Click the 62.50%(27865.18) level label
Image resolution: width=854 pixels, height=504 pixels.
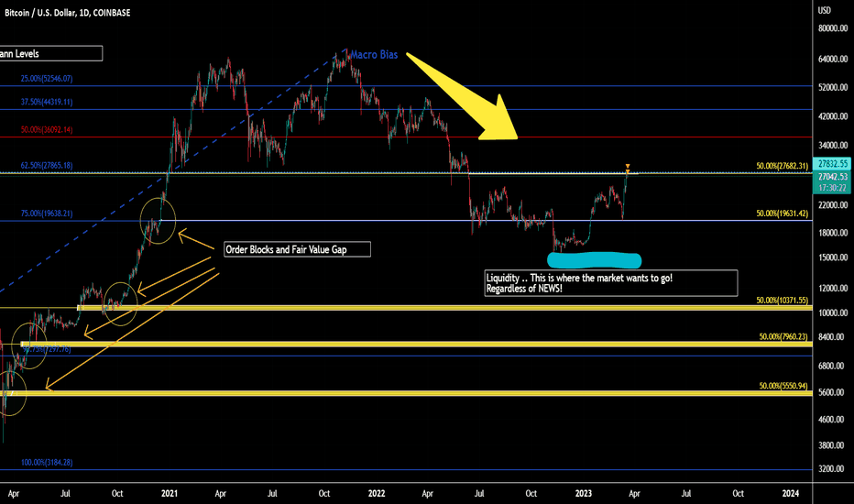[47, 165]
